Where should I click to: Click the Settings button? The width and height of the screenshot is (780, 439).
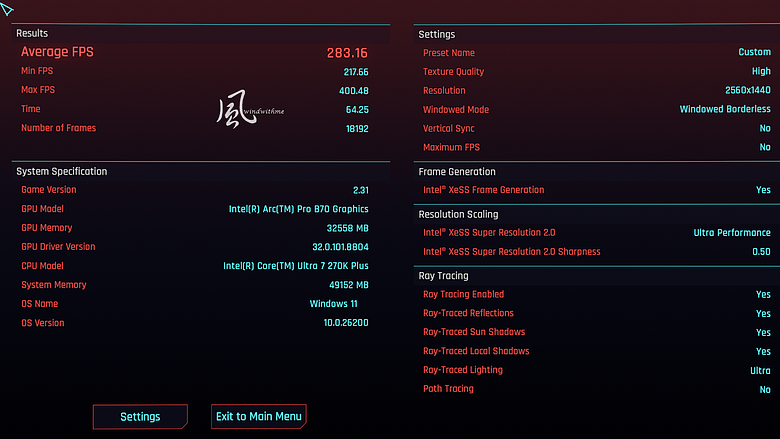(140, 417)
